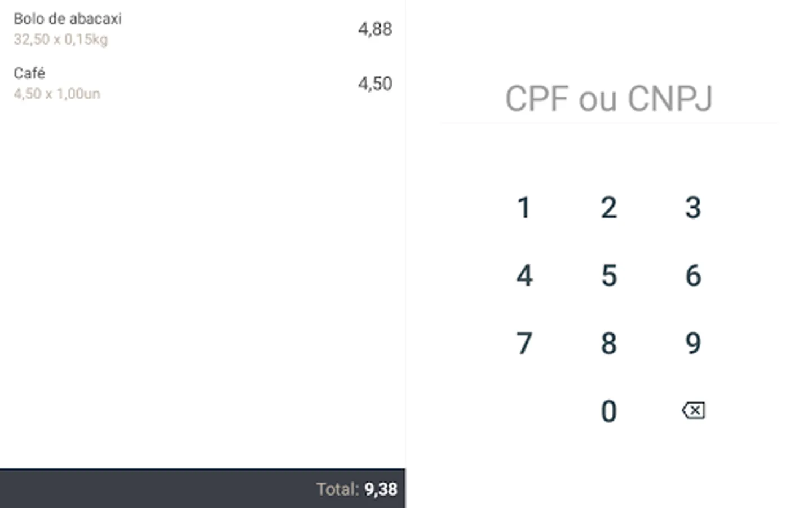Click the 4,50 price on the right
Image resolution: width=812 pixels, height=508 pixels.
(375, 84)
